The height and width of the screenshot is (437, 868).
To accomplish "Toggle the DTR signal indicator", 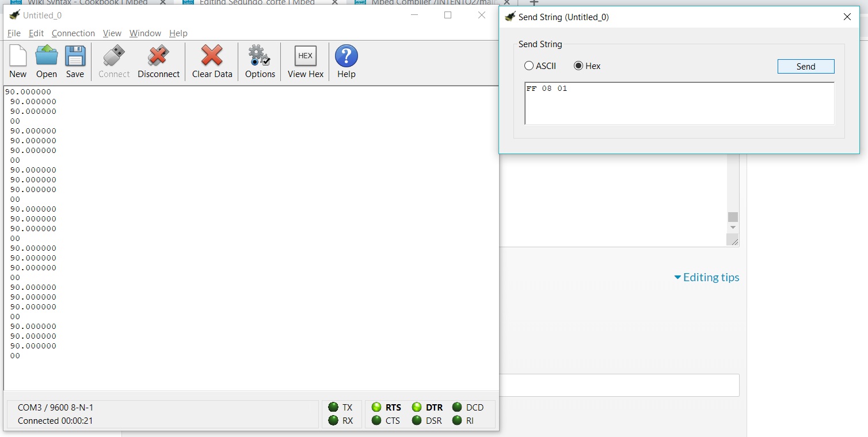I will [417, 407].
